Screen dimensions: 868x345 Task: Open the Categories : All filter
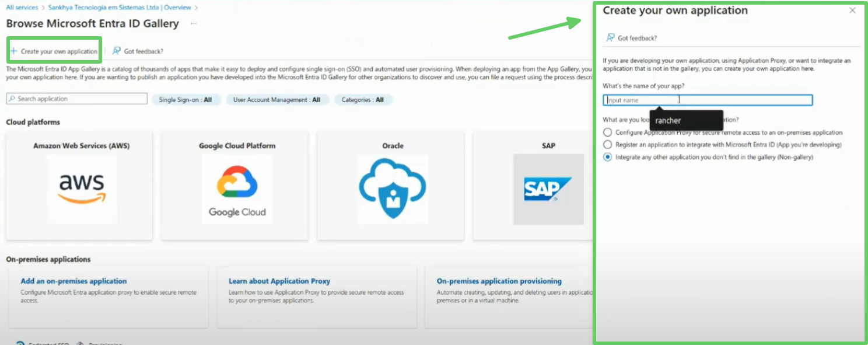tap(363, 100)
